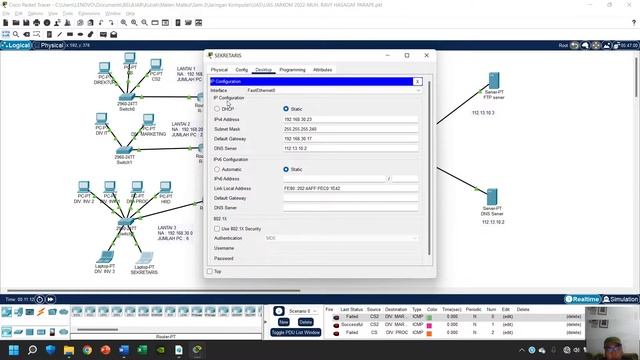Open the Extensions menu
640x360 pixels.
89,13
